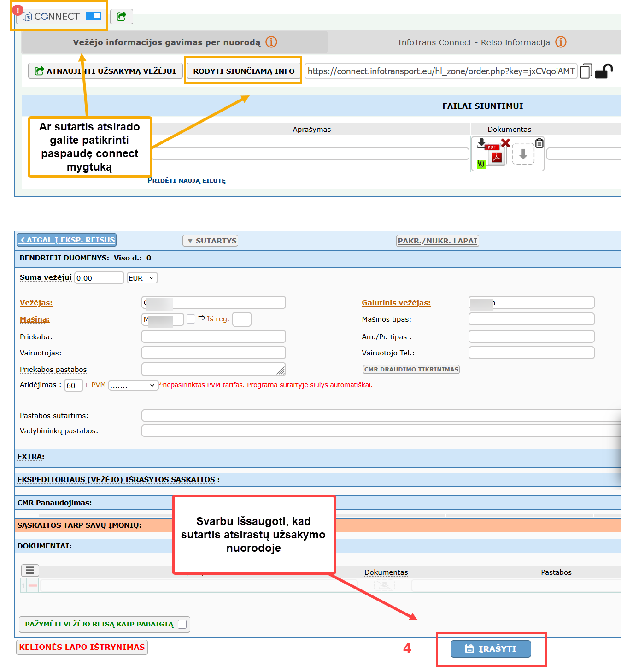
Task: Click the Atidėjimas days field
Action: [x=74, y=385]
